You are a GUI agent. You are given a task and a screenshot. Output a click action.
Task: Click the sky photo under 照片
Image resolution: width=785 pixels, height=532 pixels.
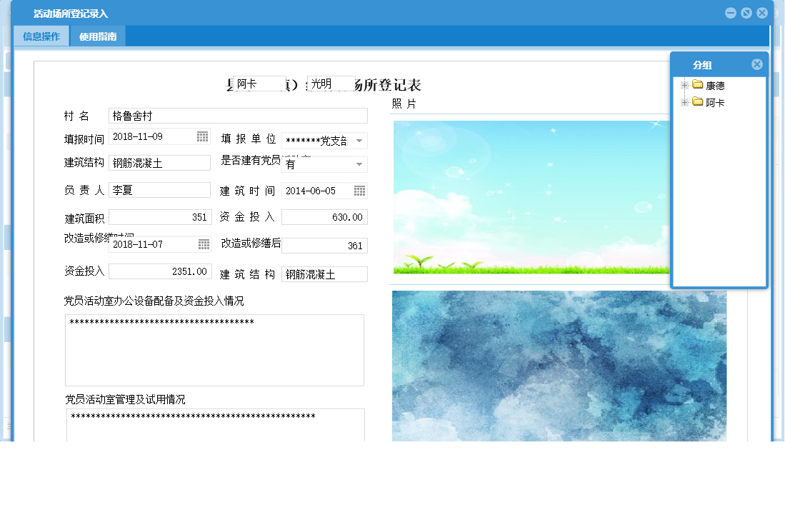pos(529,196)
